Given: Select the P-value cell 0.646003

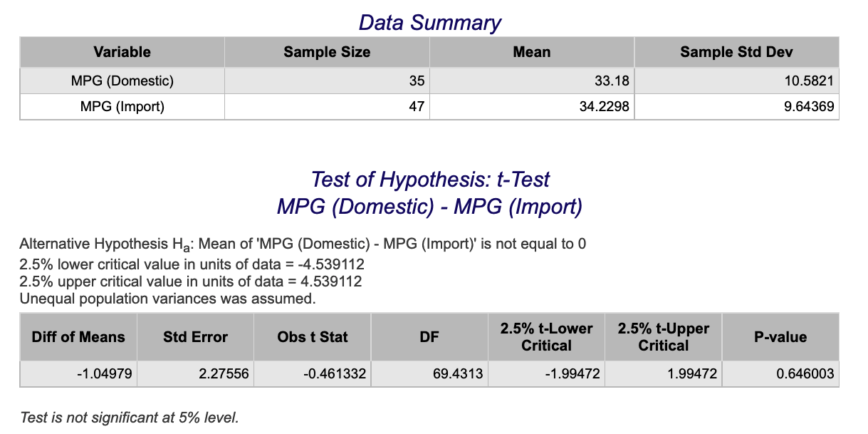Looking at the screenshot, I should [806, 373].
